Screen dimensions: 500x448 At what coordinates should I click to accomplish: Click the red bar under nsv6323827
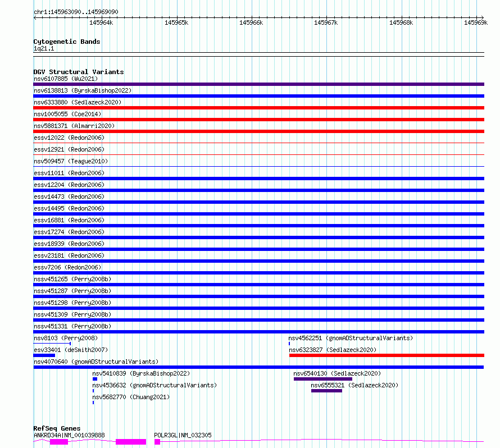(387, 355)
